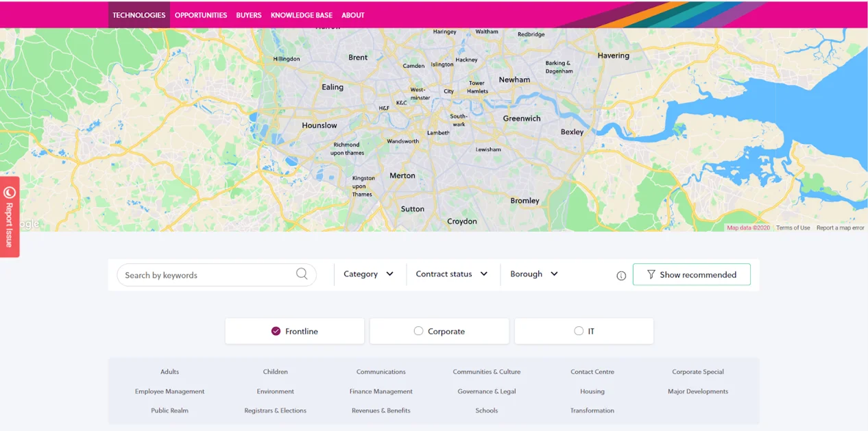The height and width of the screenshot is (431, 868).
Task: Choose the Revenues & Benefits category
Action: pyautogui.click(x=381, y=410)
